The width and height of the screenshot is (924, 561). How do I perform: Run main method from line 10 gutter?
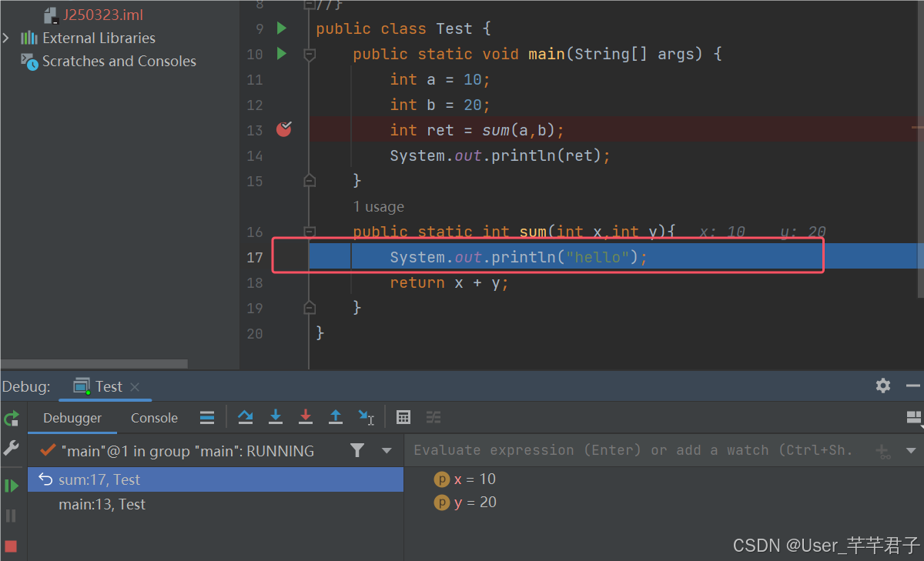(282, 54)
